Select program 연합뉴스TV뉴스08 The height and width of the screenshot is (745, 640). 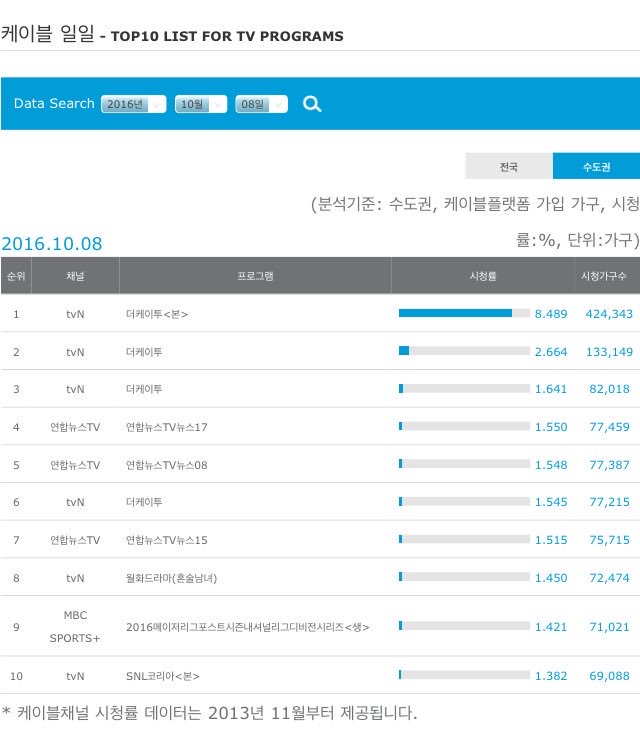[166, 465]
